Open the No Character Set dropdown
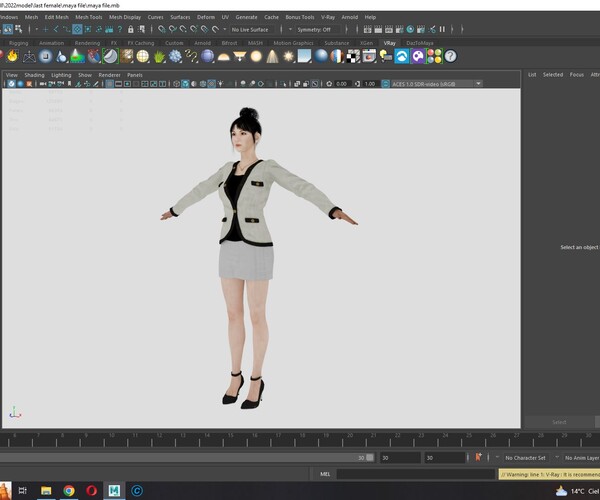The height and width of the screenshot is (500, 600). click(525, 458)
